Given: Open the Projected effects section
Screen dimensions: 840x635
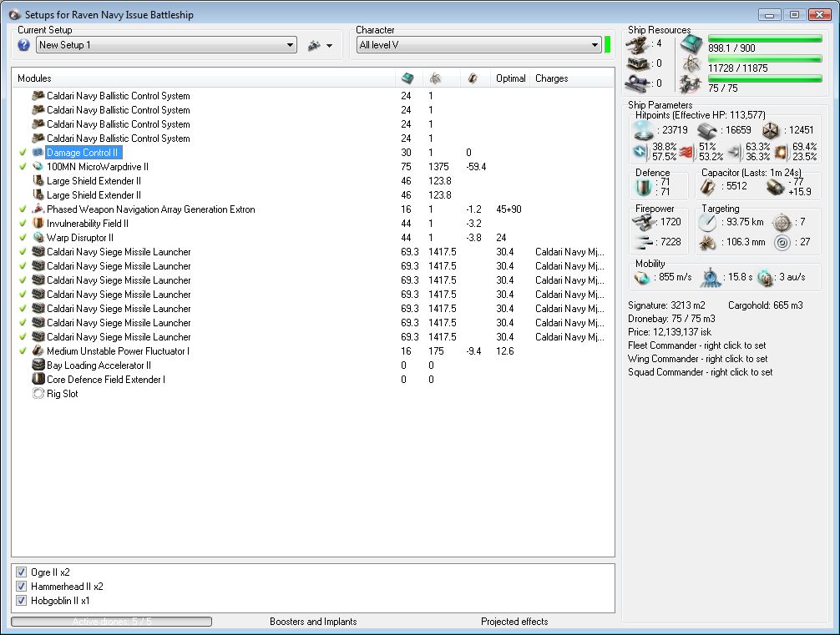Looking at the screenshot, I should (x=514, y=622).
